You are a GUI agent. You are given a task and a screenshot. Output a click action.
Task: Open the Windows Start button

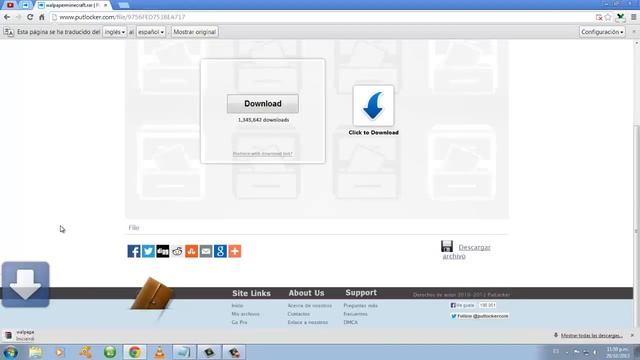[10, 352]
